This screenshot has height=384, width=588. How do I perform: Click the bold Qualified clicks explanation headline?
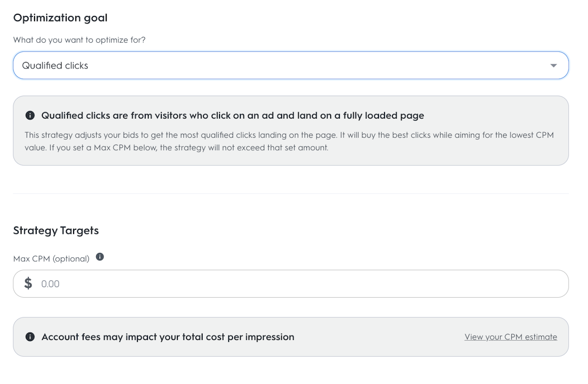232,116
